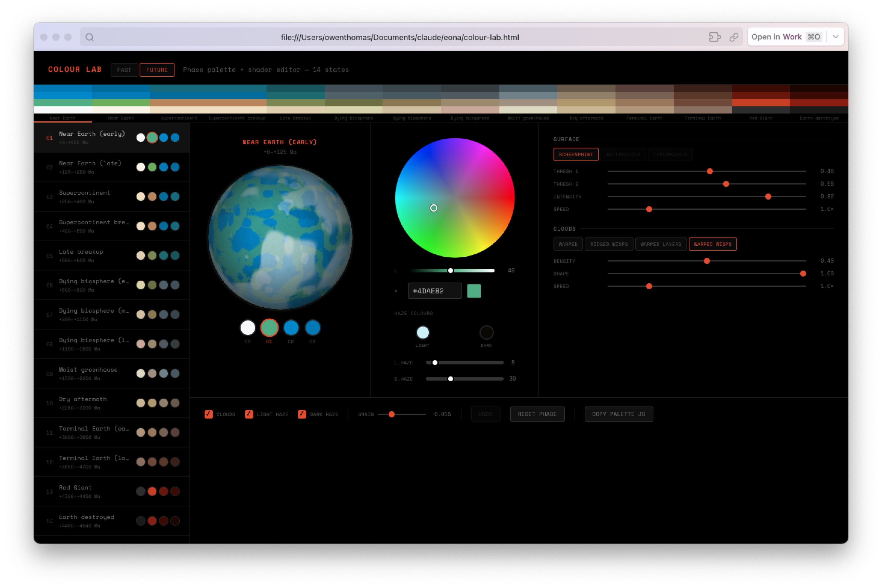882x588 pixels.
Task: Click the LIGHT haze colour swatch
Action: pyautogui.click(x=423, y=332)
